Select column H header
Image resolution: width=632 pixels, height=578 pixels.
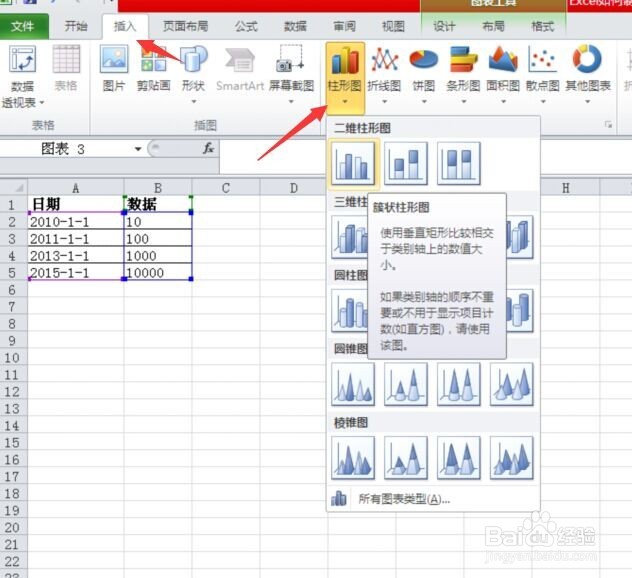(x=566, y=188)
